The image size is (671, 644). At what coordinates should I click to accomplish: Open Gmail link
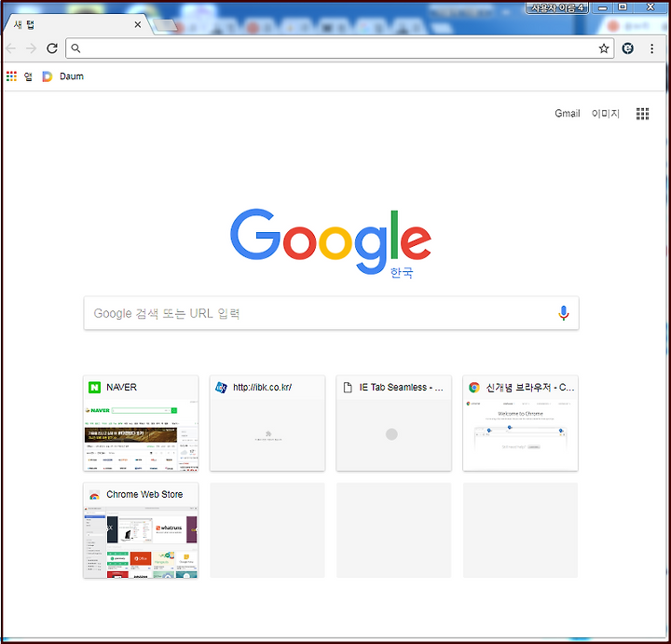click(x=567, y=114)
